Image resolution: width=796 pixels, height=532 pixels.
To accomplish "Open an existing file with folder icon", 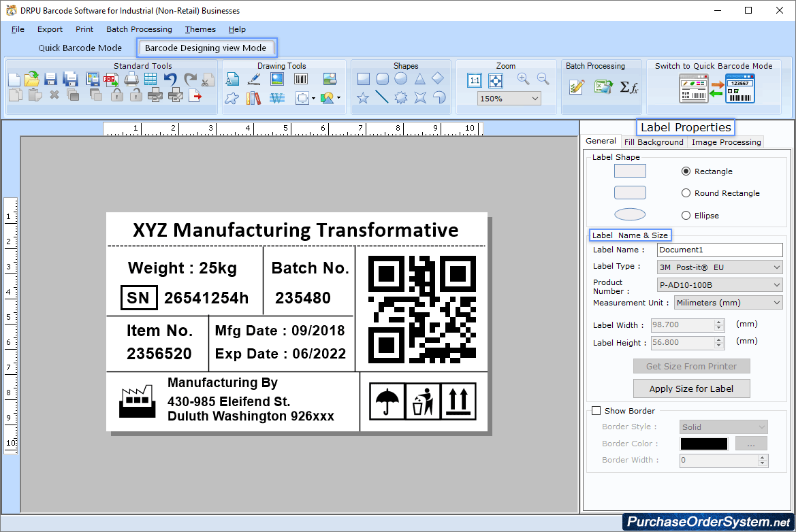I will pyautogui.click(x=32, y=79).
